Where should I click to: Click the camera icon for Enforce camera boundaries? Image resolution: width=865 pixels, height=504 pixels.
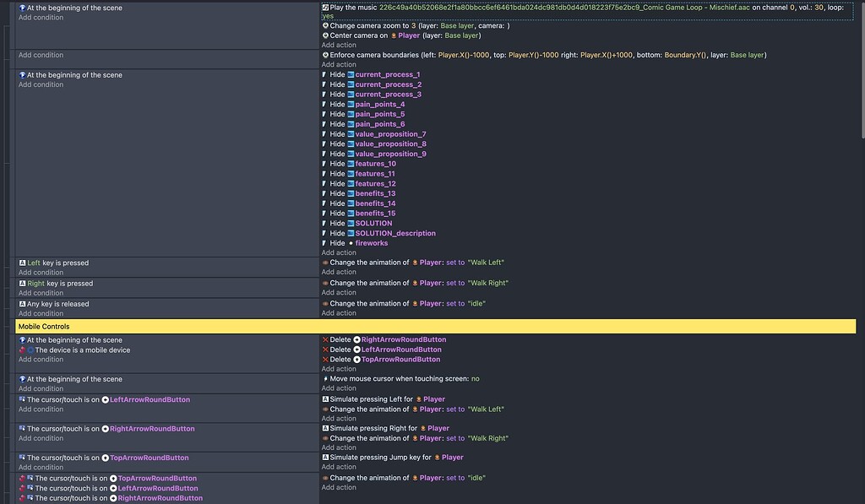[x=325, y=54]
